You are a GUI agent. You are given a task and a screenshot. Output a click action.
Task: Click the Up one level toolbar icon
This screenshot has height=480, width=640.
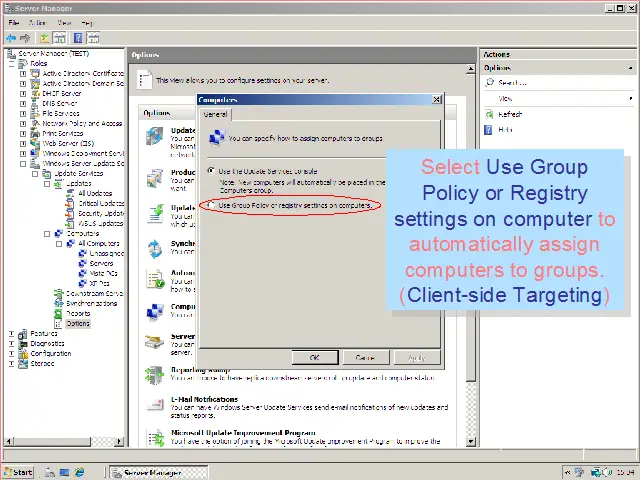tap(44, 38)
